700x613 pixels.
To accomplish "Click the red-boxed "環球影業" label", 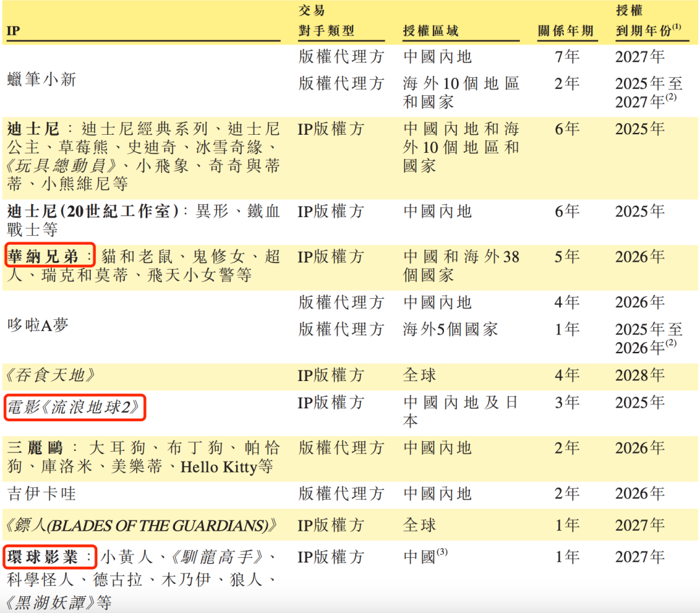I will click(51, 557).
